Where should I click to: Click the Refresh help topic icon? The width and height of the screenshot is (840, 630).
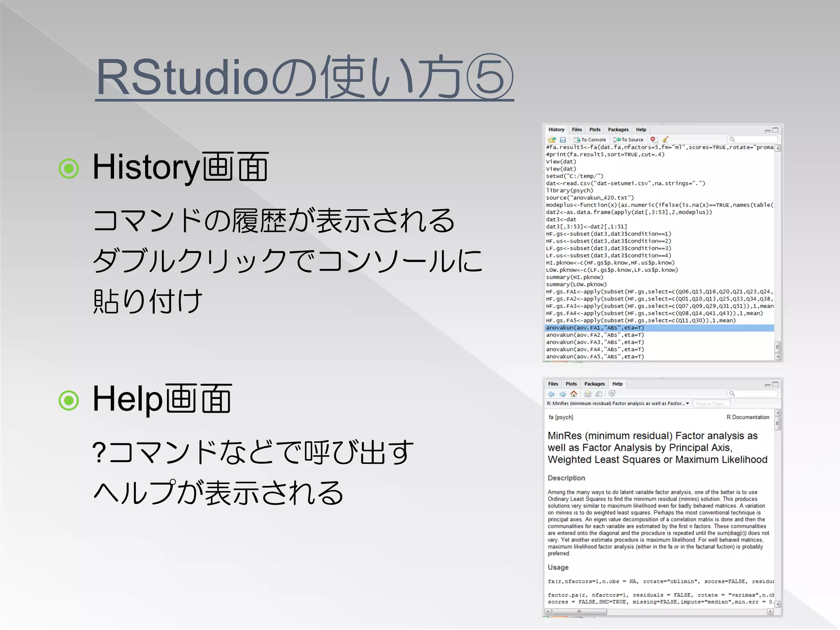612,394
